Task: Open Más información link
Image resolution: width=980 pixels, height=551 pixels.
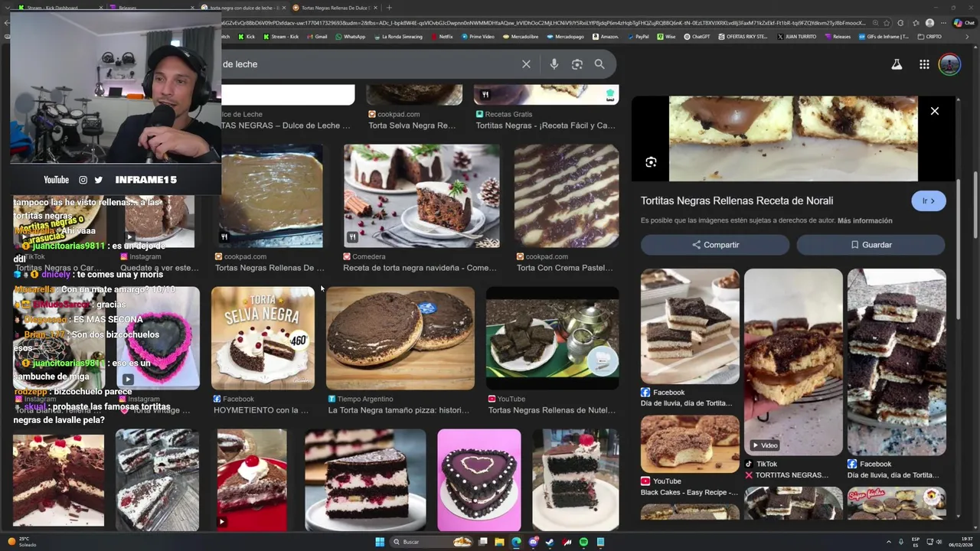Action: [864, 220]
